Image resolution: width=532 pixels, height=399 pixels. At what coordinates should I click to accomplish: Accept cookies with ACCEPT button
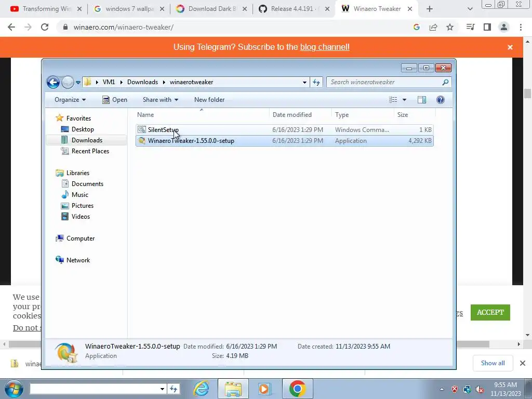pyautogui.click(x=490, y=312)
